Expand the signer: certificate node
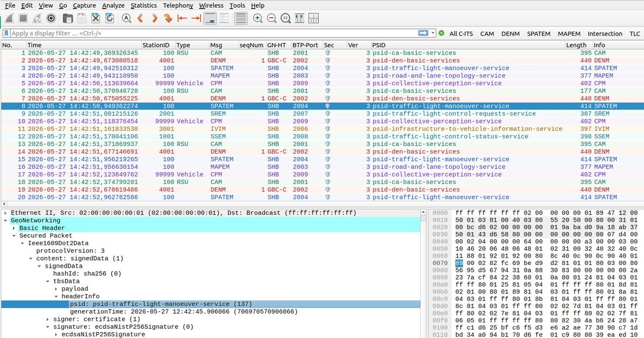This screenshot has height=338, width=644. click(48, 319)
